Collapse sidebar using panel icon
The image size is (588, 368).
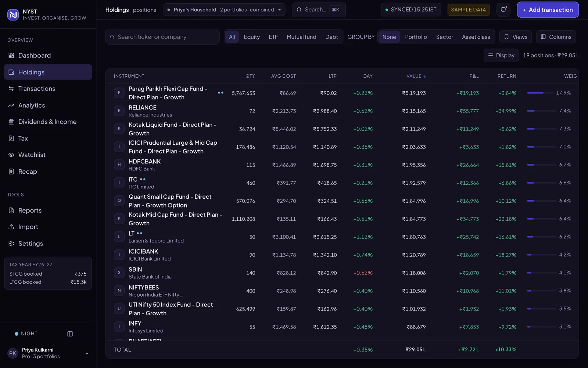[x=70, y=334]
